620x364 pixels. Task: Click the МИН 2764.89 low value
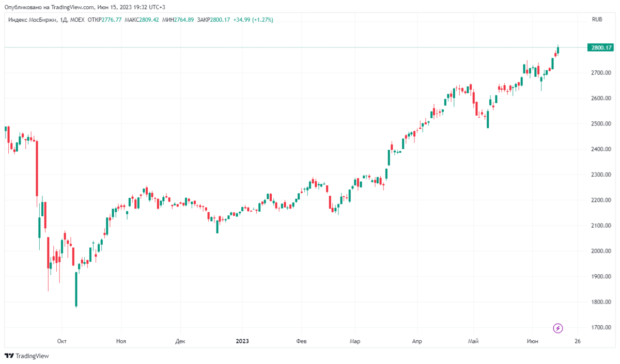tap(177, 20)
